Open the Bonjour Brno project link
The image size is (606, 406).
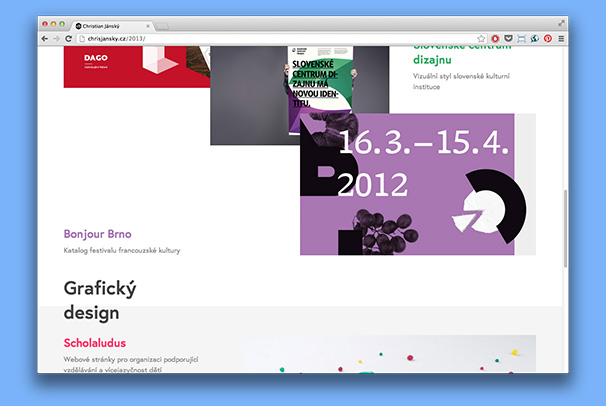click(97, 234)
